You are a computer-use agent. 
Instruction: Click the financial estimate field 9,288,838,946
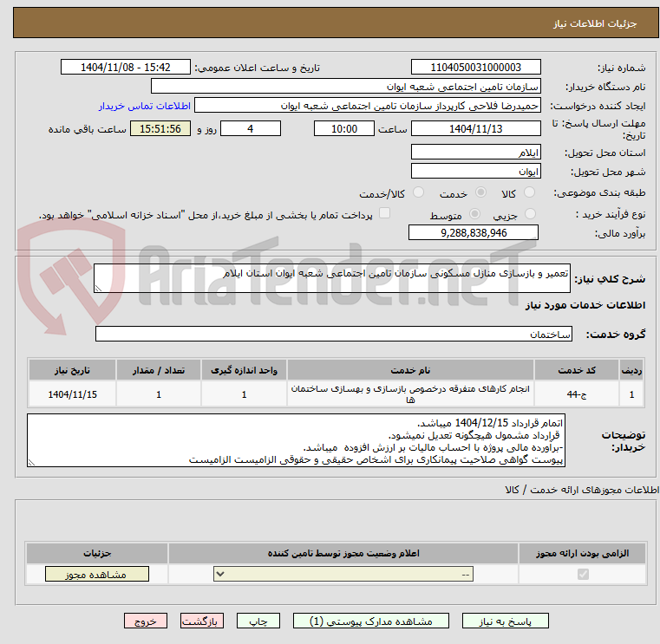[x=474, y=232]
